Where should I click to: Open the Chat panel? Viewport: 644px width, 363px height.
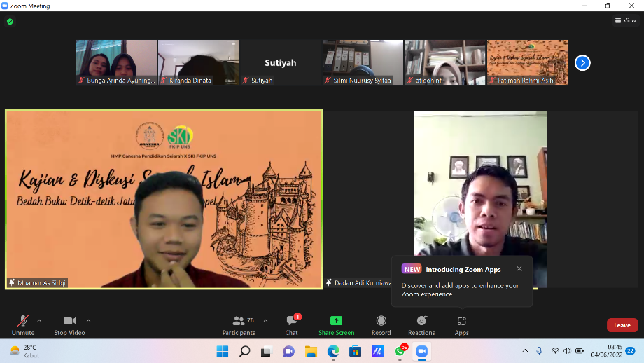[291, 324]
